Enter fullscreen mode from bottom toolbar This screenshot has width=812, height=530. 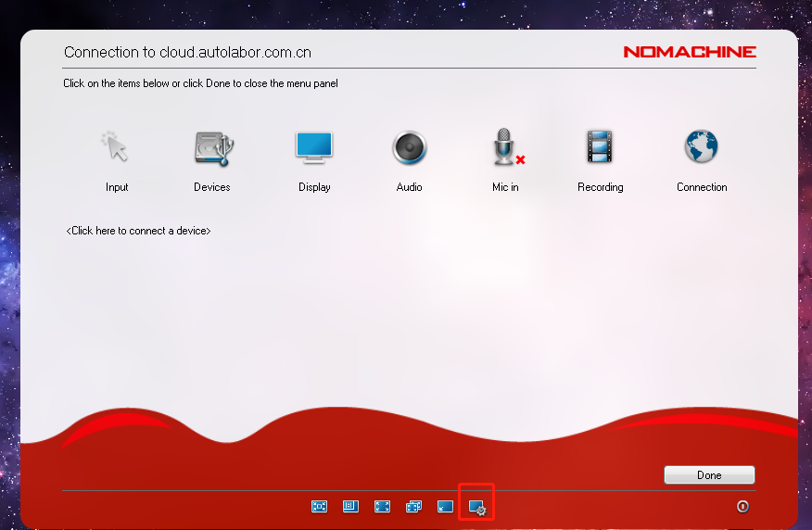[x=382, y=507]
